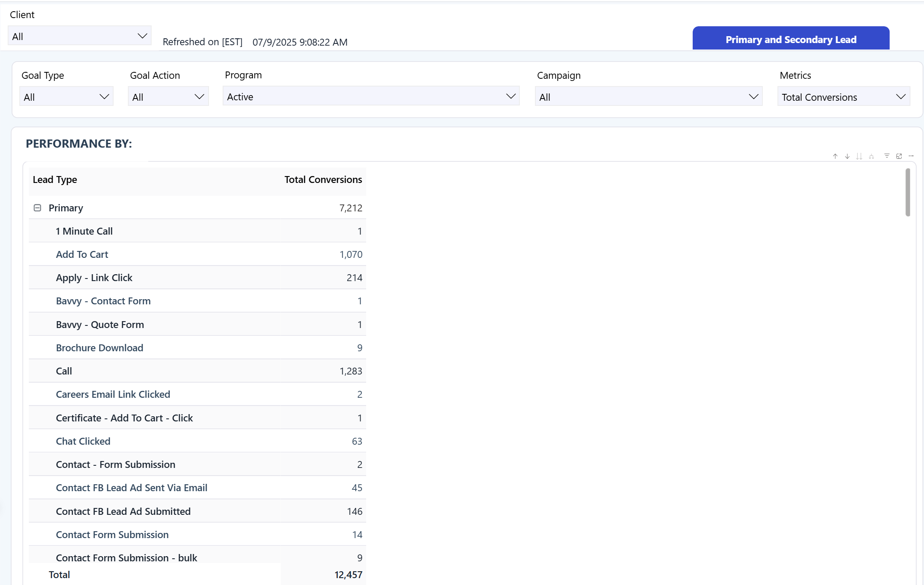
Task: Select the Chat Clicked row
Action: (83, 441)
